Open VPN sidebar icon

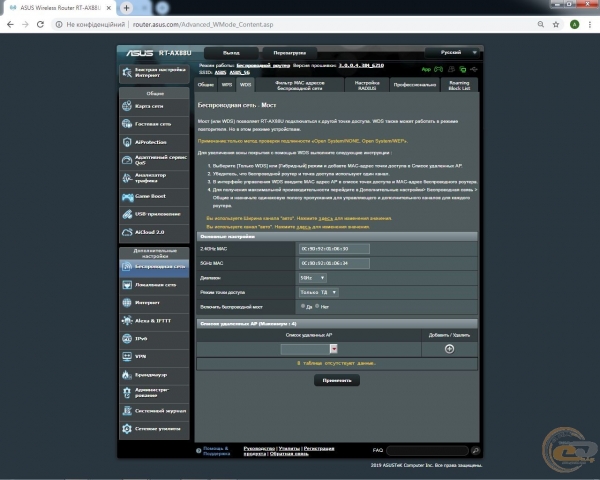coord(127,357)
